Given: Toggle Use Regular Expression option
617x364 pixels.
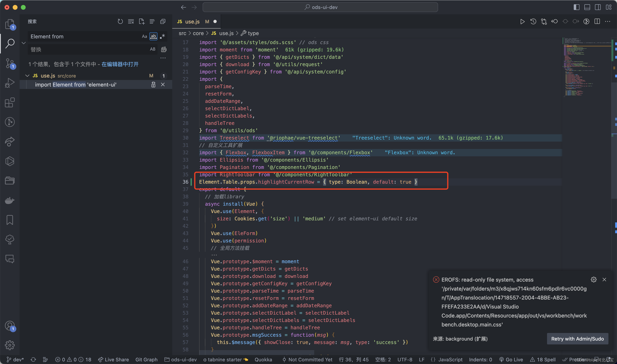Looking at the screenshot, I should pos(162,37).
